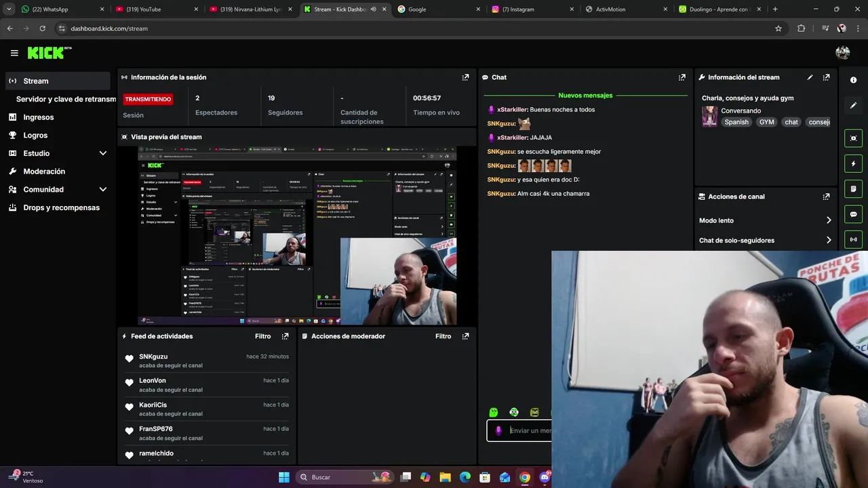Screen dimensions: 868x488
Task: Open Discord from the taskbar
Action: [x=545, y=477]
